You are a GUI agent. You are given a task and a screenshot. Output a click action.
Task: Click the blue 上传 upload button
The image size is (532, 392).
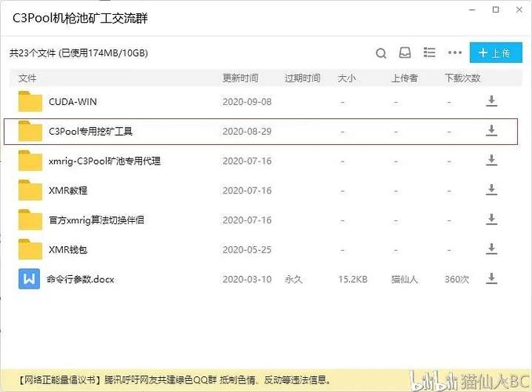[x=496, y=53]
